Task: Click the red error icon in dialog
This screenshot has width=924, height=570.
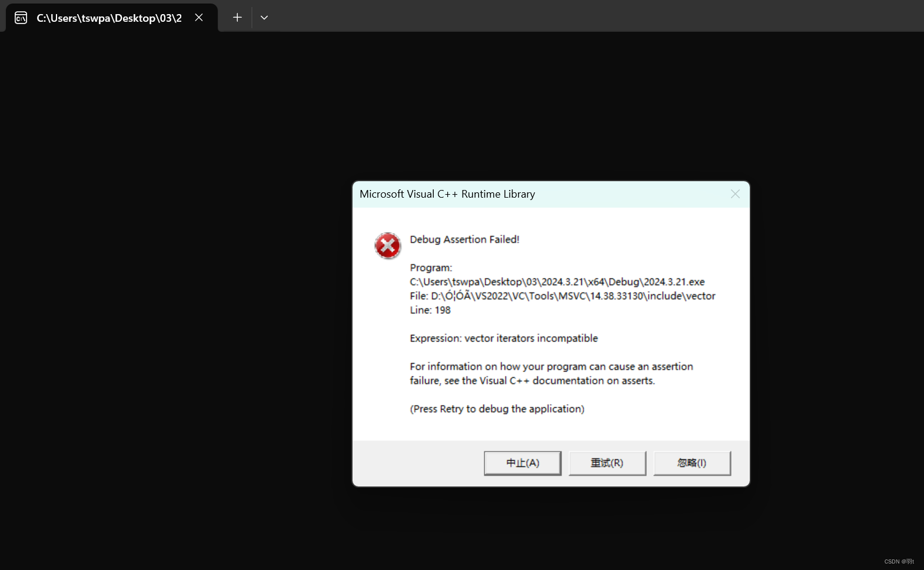Action: 388,246
